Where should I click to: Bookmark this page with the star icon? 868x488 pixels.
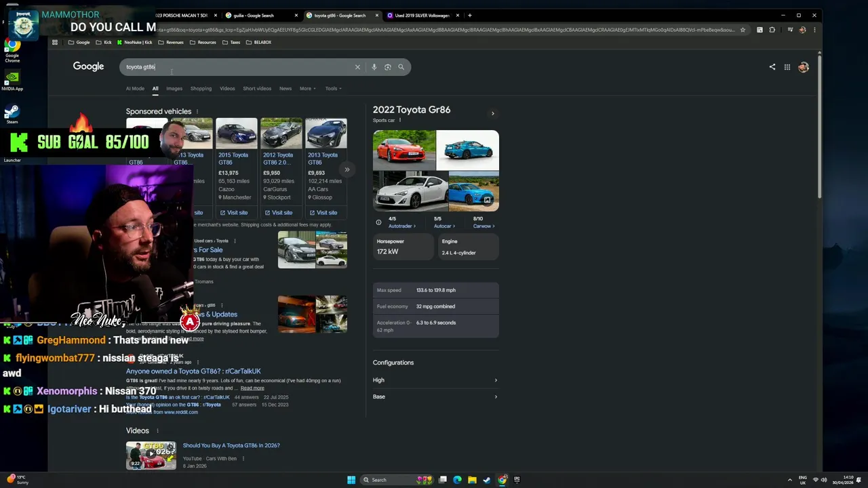pos(743,30)
